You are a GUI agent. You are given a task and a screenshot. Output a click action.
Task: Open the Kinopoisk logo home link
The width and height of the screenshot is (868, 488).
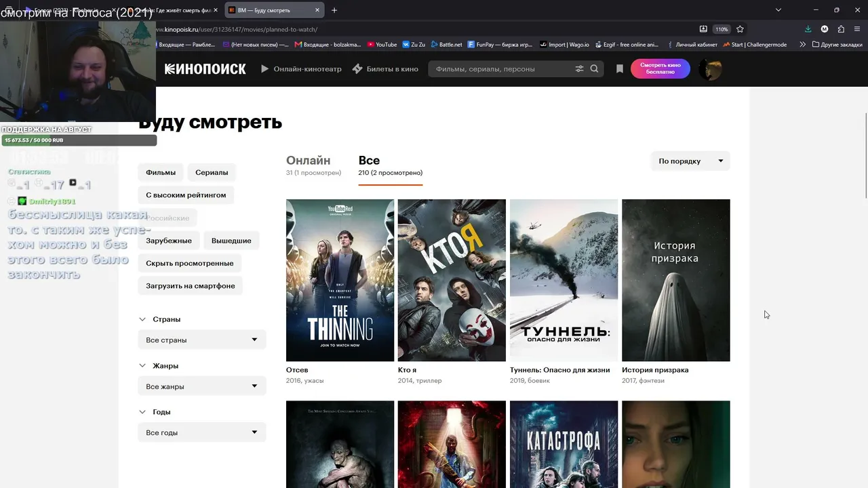coord(205,69)
